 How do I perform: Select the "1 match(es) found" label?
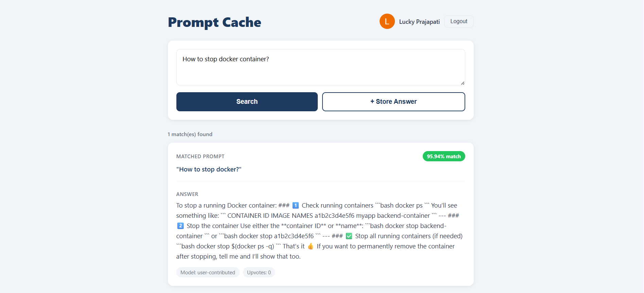point(190,134)
